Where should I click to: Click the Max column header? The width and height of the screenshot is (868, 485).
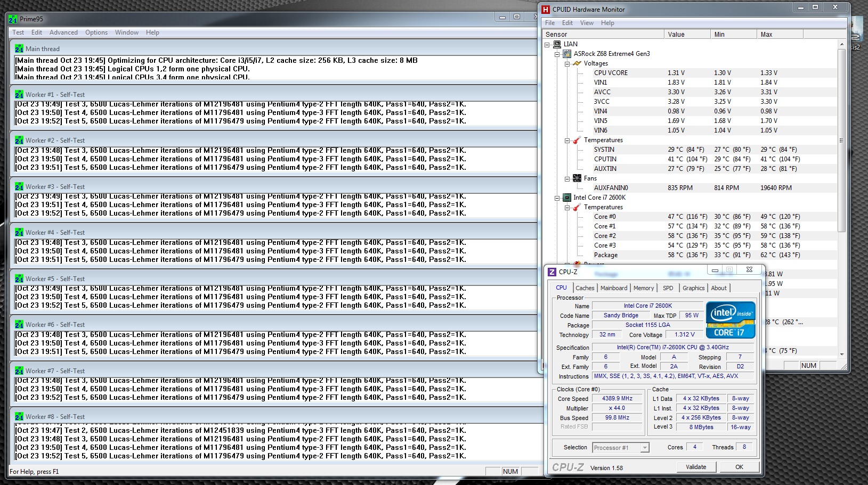pyautogui.click(x=780, y=34)
